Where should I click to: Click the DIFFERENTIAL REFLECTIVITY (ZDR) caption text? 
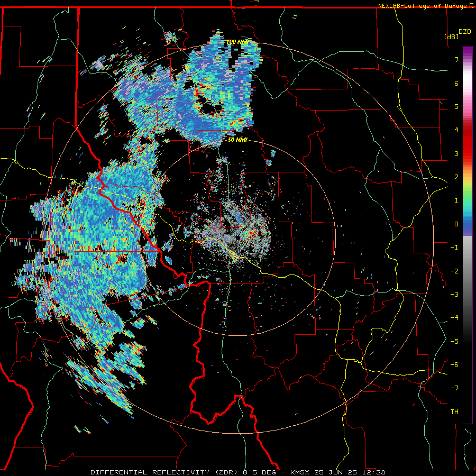click(x=164, y=472)
